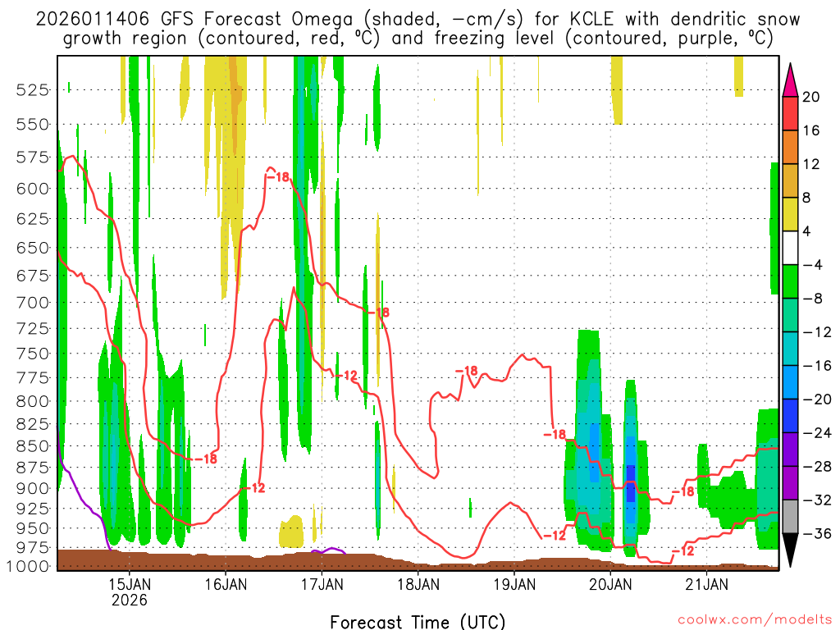Click the 975 pressure level label

[33, 547]
